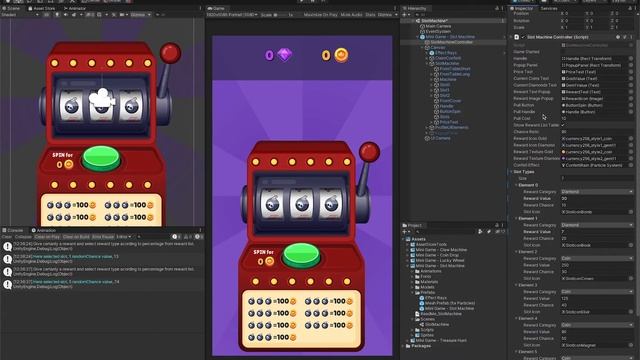Select SlotMachineController in Hierarchy
This screenshot has height=360, width=640.
pyautogui.click(x=451, y=42)
